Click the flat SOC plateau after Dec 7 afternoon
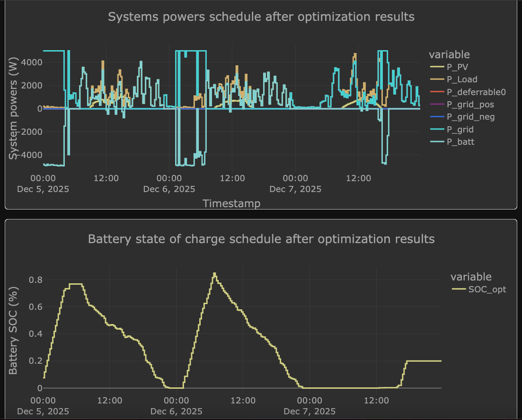522x420 pixels. pos(424,361)
